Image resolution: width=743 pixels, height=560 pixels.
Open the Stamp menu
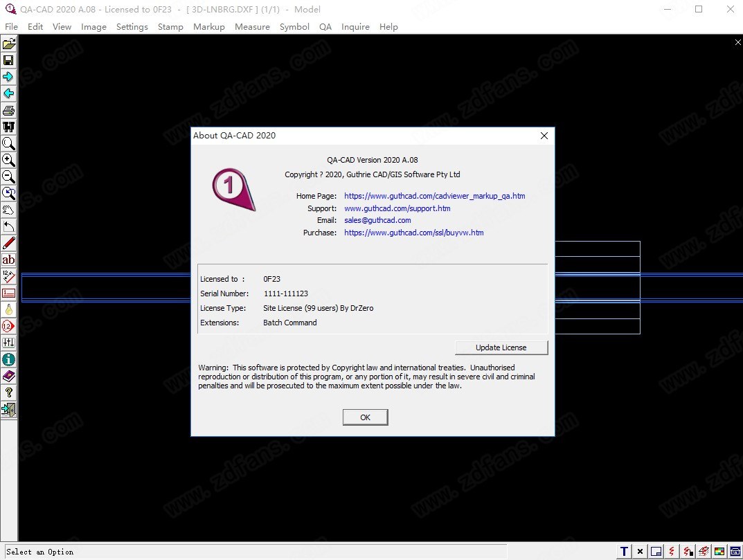pyautogui.click(x=170, y=27)
